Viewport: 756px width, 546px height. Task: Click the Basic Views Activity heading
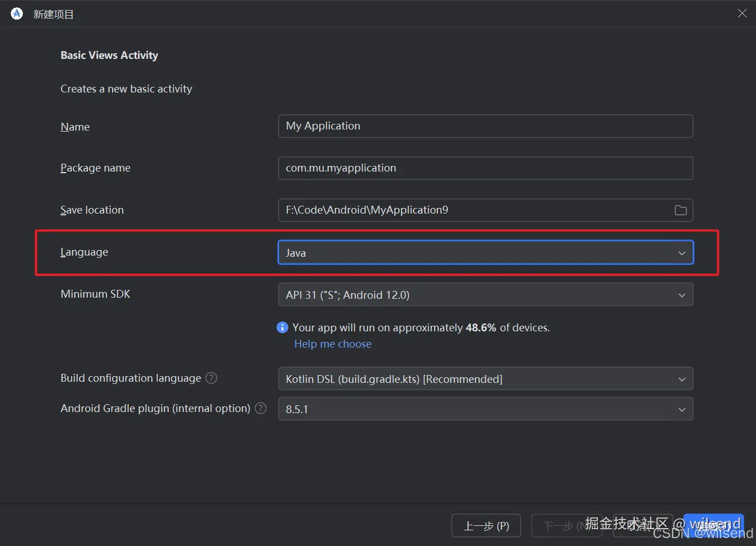tap(109, 55)
